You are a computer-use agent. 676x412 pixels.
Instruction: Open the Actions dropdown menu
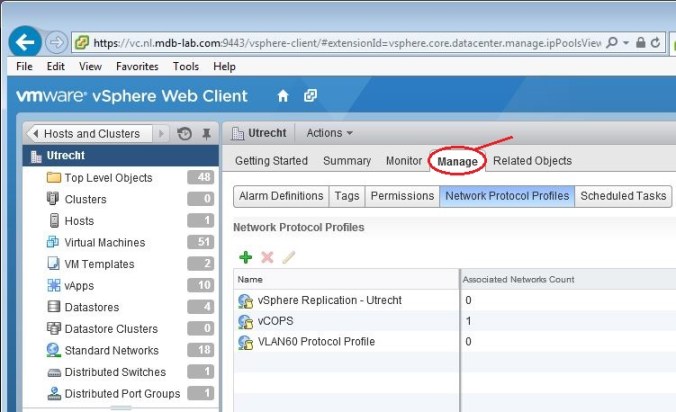coord(329,133)
